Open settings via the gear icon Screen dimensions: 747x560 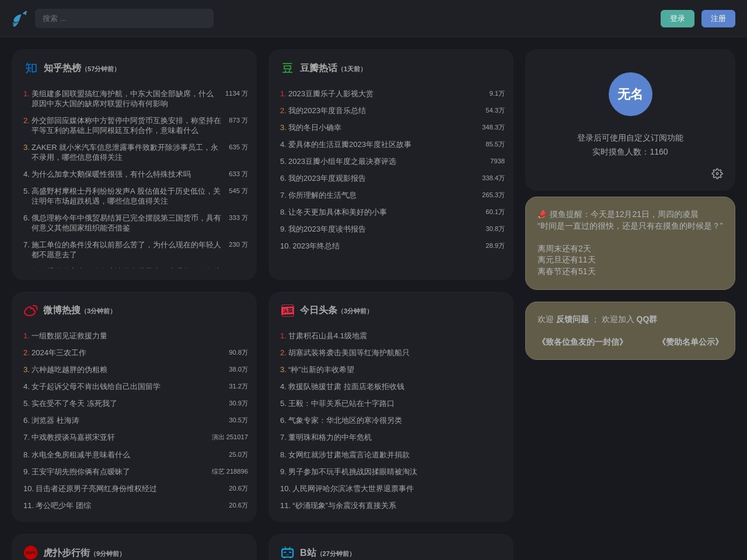click(717, 173)
